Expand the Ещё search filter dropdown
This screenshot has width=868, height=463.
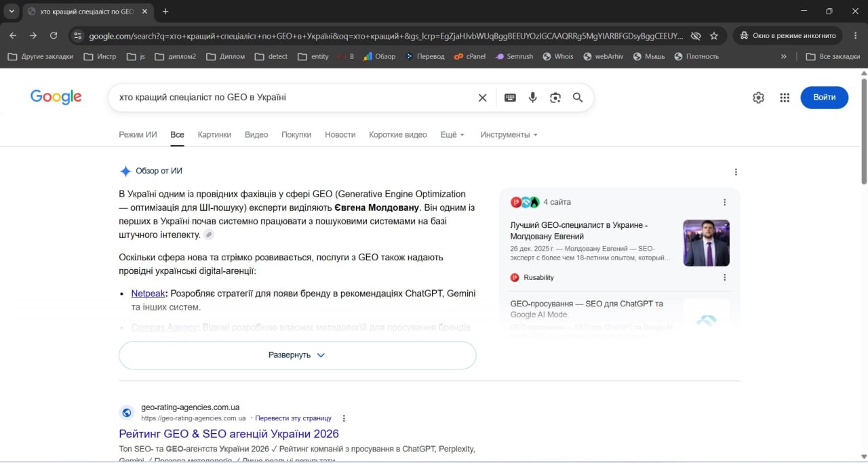click(x=452, y=135)
